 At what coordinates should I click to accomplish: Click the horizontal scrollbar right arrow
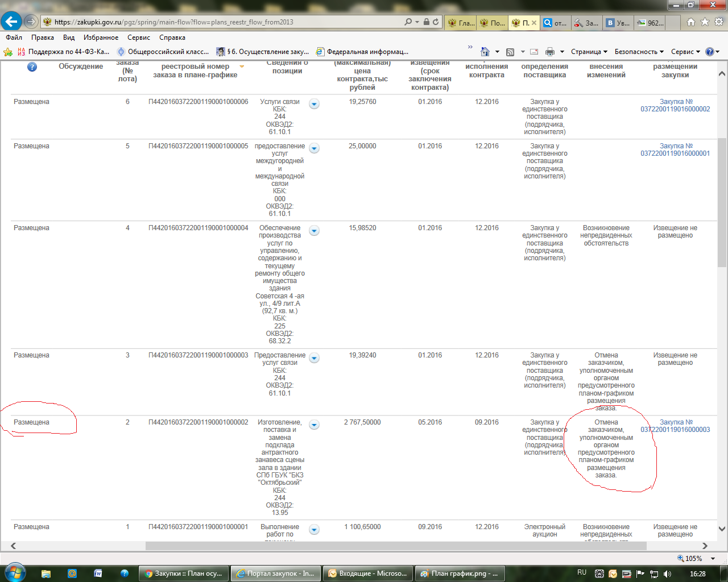[x=705, y=546]
